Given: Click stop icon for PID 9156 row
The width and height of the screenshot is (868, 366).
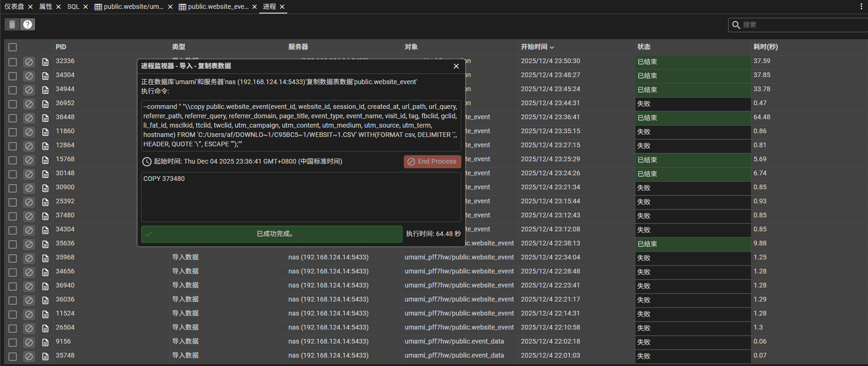Looking at the screenshot, I should [x=29, y=342].
